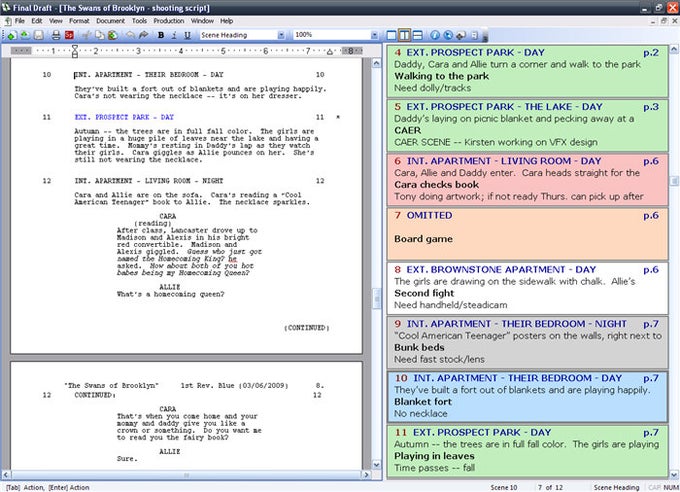The image size is (680, 492).
Task: Select scene card 9 THEIR BEDROOM - NIGHT
Action: tap(527, 342)
